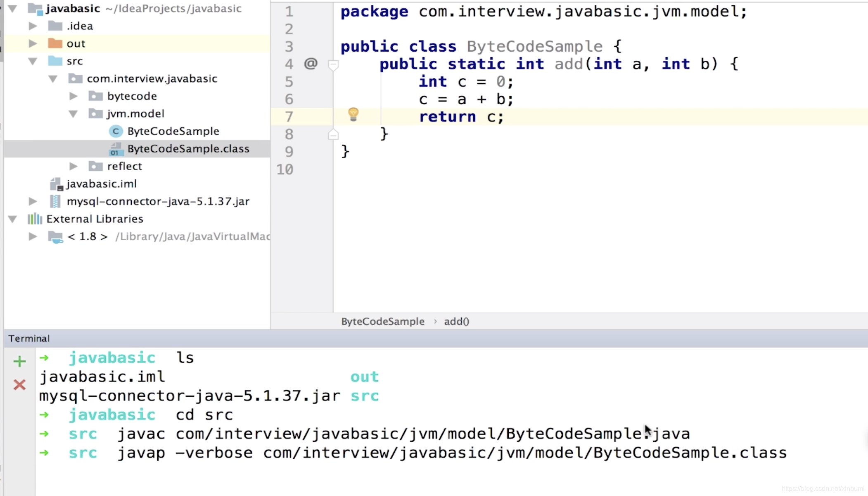
Task: Click the ByteCodeSample Java class icon
Action: pyautogui.click(x=116, y=131)
